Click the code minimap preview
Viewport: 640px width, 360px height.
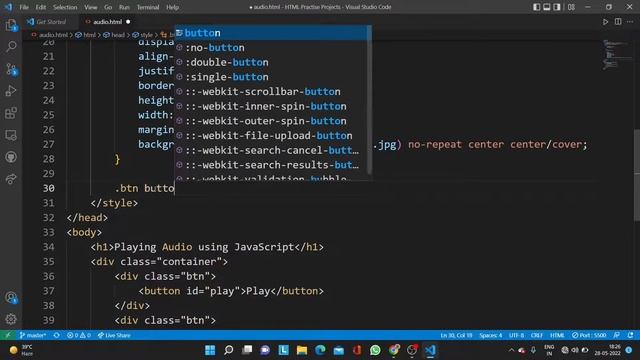click(x=616, y=54)
